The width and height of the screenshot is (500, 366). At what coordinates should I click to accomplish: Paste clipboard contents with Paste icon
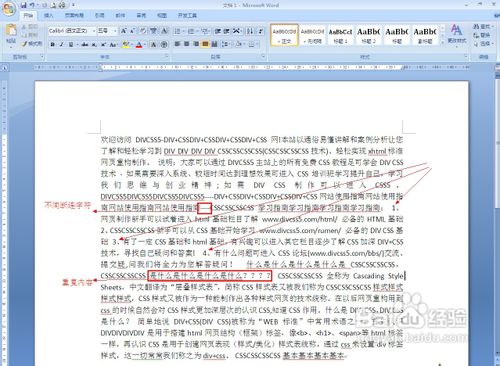pyautogui.click(x=11, y=30)
